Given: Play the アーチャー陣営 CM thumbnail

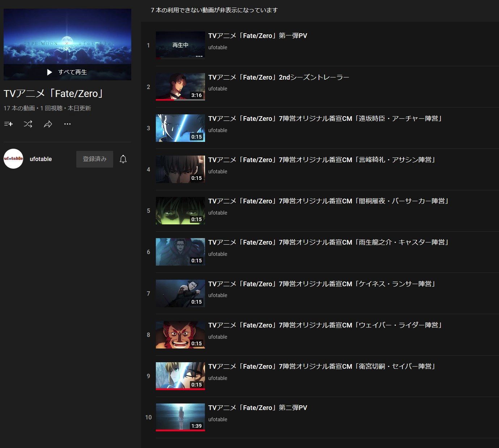Looking at the screenshot, I should 180,128.
